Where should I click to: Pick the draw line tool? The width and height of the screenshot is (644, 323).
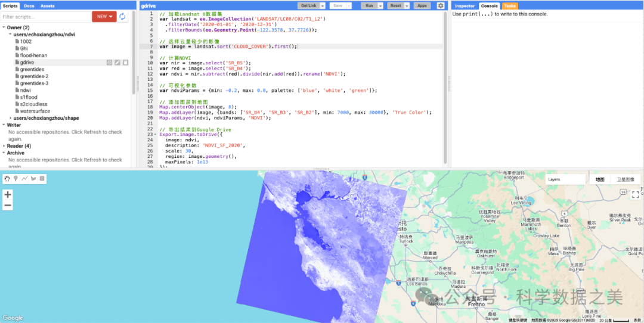tap(24, 178)
